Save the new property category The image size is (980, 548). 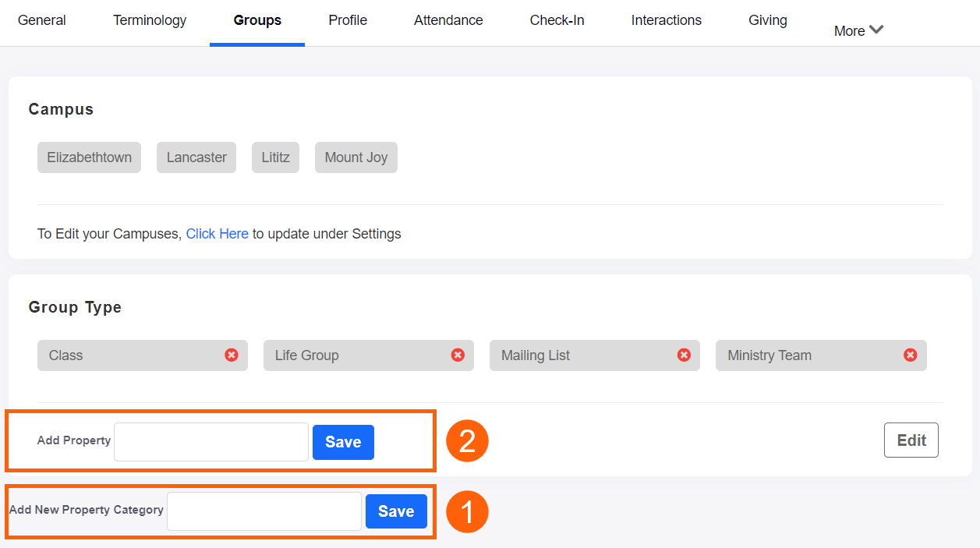[396, 511]
